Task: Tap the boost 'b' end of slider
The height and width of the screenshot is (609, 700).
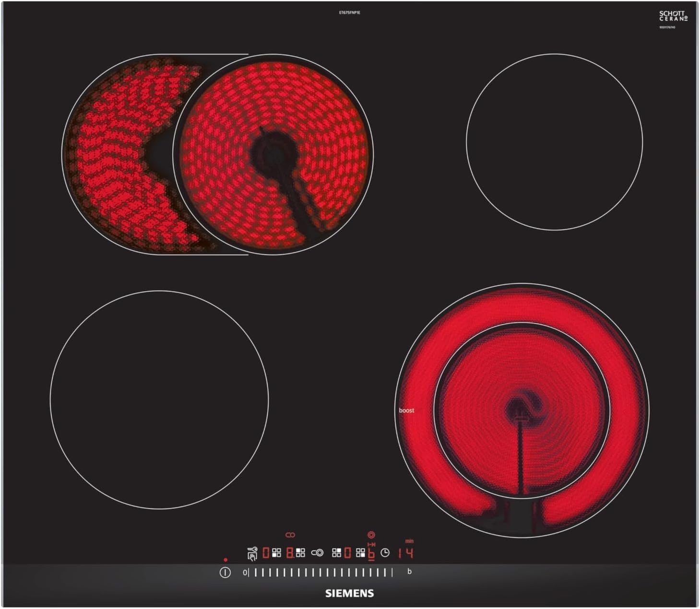Action: click(x=409, y=572)
